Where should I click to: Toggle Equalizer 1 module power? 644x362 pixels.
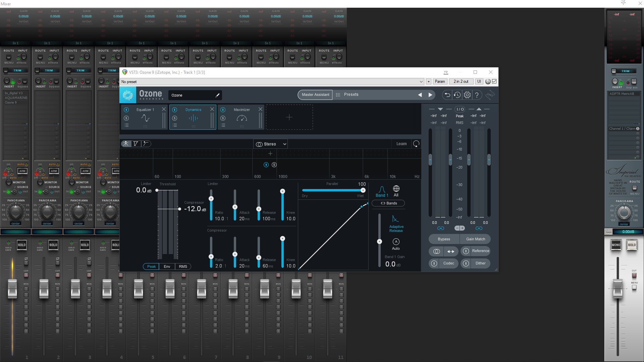tap(126, 110)
